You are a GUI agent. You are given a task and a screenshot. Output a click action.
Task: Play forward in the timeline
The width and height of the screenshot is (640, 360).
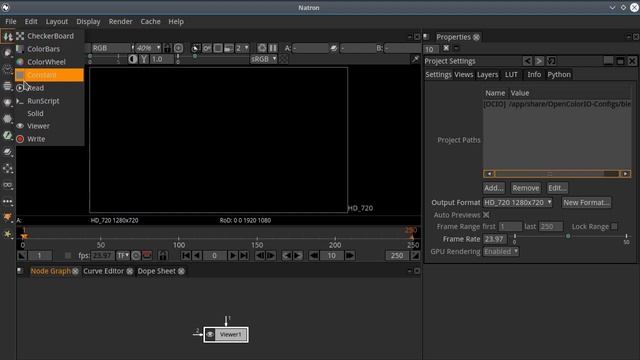232,256
